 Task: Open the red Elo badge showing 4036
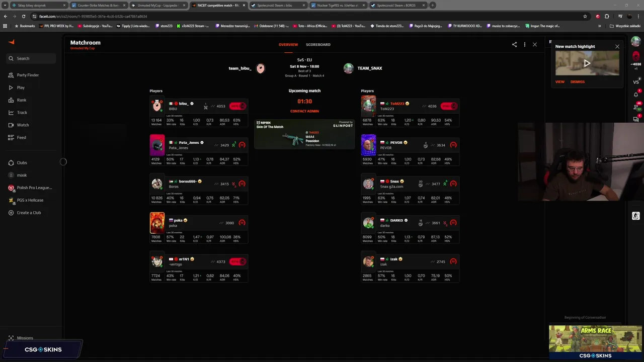pyautogui.click(x=636, y=59)
